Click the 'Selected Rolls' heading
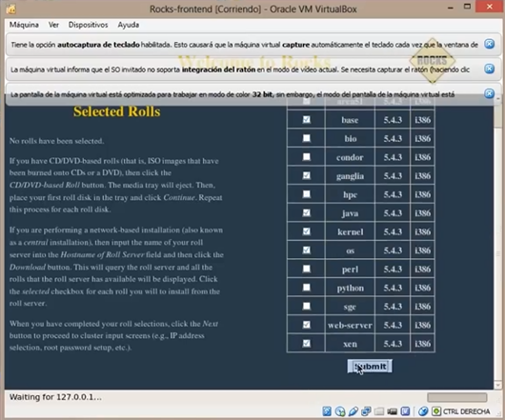This screenshot has height=420, width=505. pyautogui.click(x=116, y=111)
